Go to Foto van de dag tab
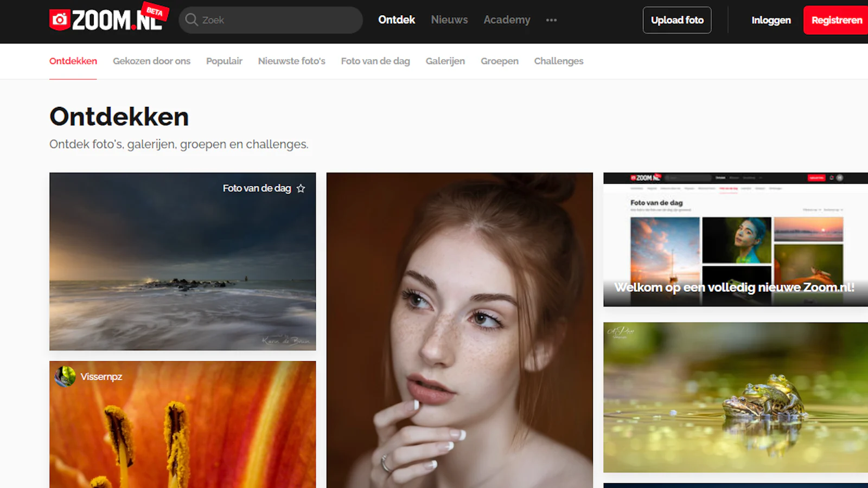This screenshot has height=488, width=868. [x=375, y=61]
